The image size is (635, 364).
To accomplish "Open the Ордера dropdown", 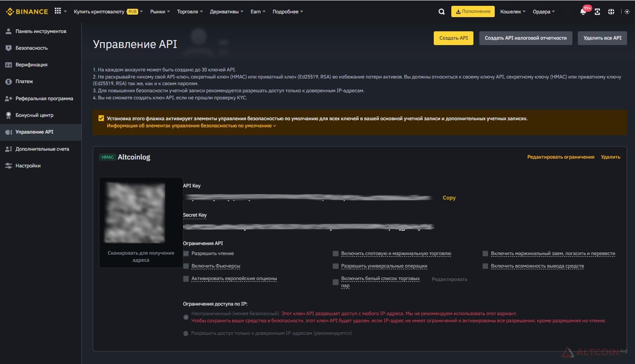I will (x=544, y=12).
